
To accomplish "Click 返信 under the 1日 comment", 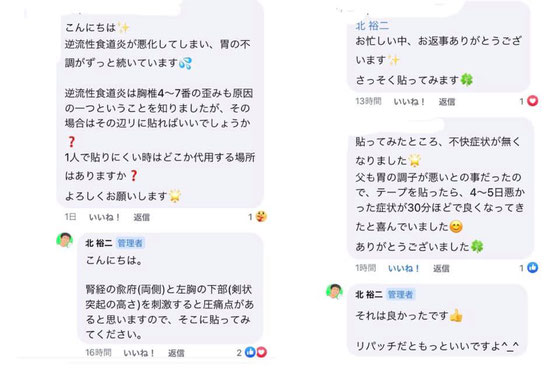I will tap(141, 217).
